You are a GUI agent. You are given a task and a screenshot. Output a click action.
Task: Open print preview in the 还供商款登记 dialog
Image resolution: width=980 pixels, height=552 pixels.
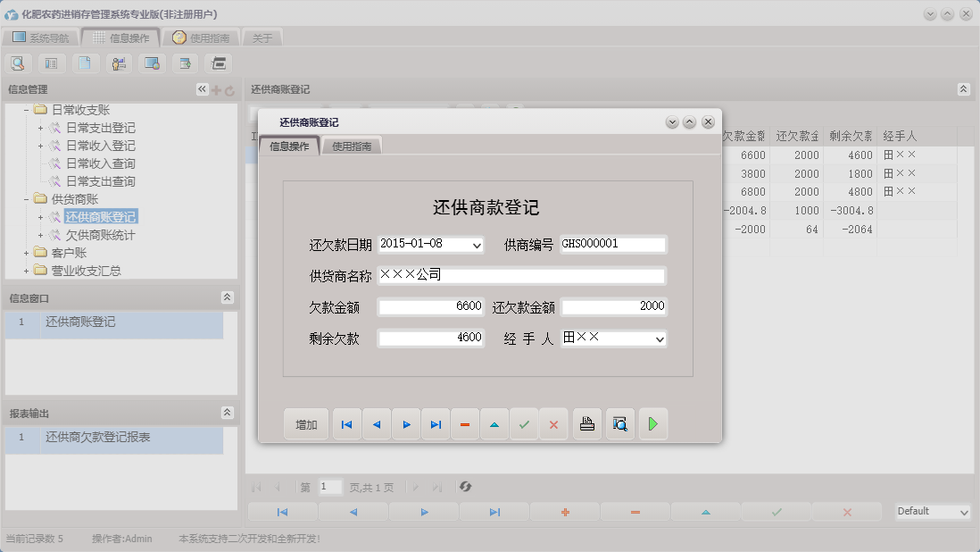coord(620,424)
